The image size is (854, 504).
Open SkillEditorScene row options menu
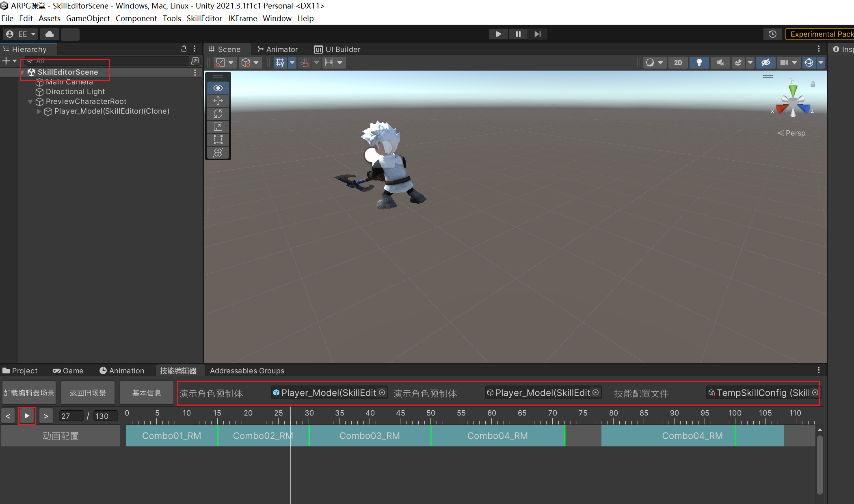[x=195, y=72]
